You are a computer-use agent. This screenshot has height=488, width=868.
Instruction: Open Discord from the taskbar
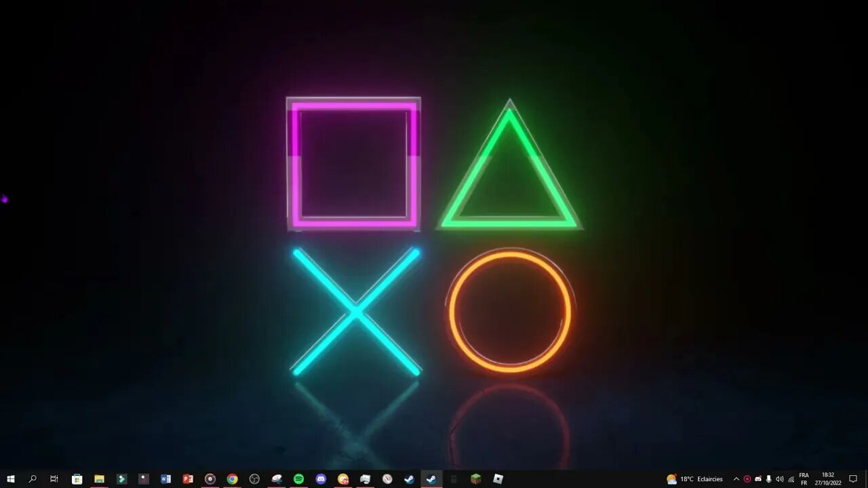coord(321,479)
